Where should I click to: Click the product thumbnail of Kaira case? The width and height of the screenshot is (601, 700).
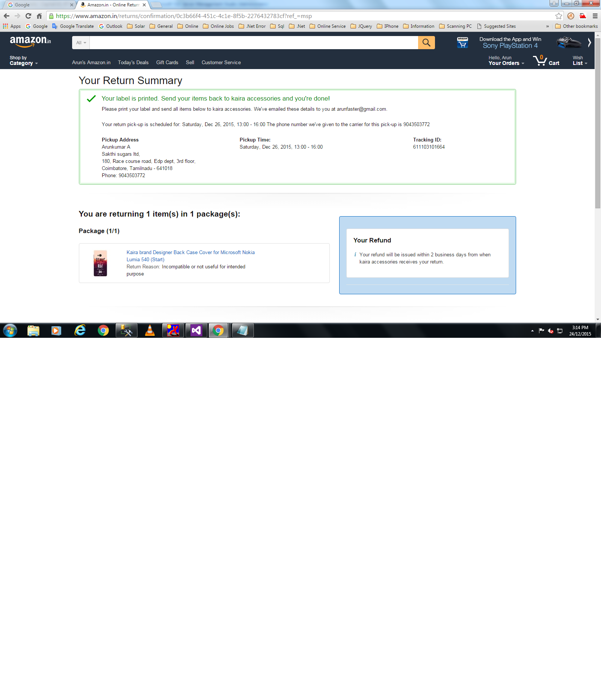[100, 263]
